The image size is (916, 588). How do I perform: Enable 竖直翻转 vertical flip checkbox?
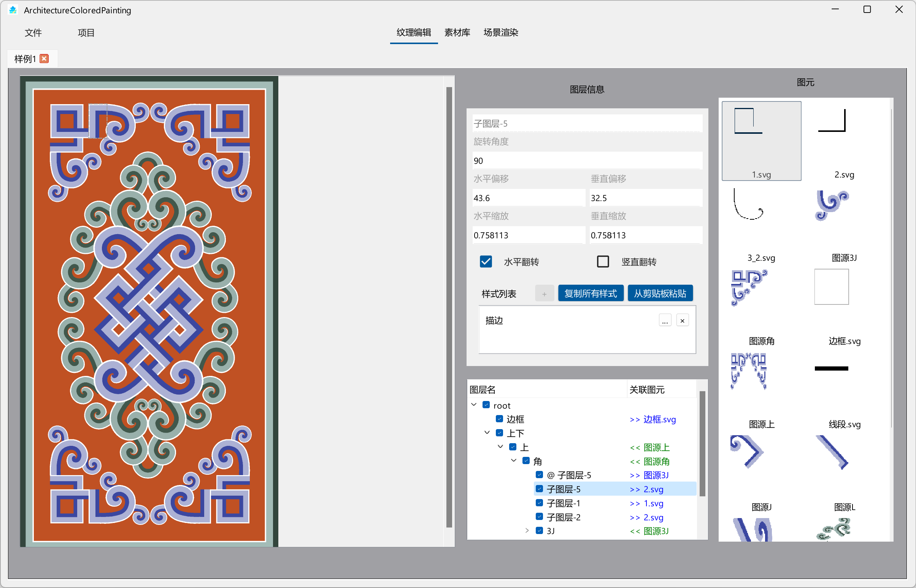pyautogui.click(x=603, y=262)
